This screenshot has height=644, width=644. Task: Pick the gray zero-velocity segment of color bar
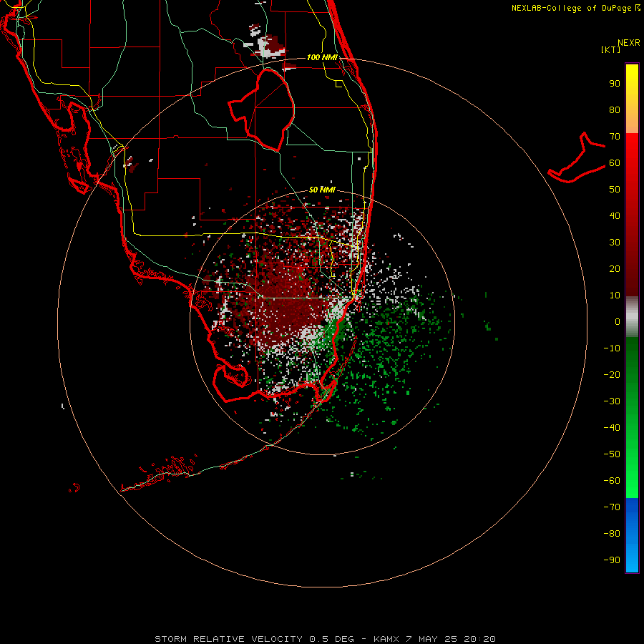[632, 317]
